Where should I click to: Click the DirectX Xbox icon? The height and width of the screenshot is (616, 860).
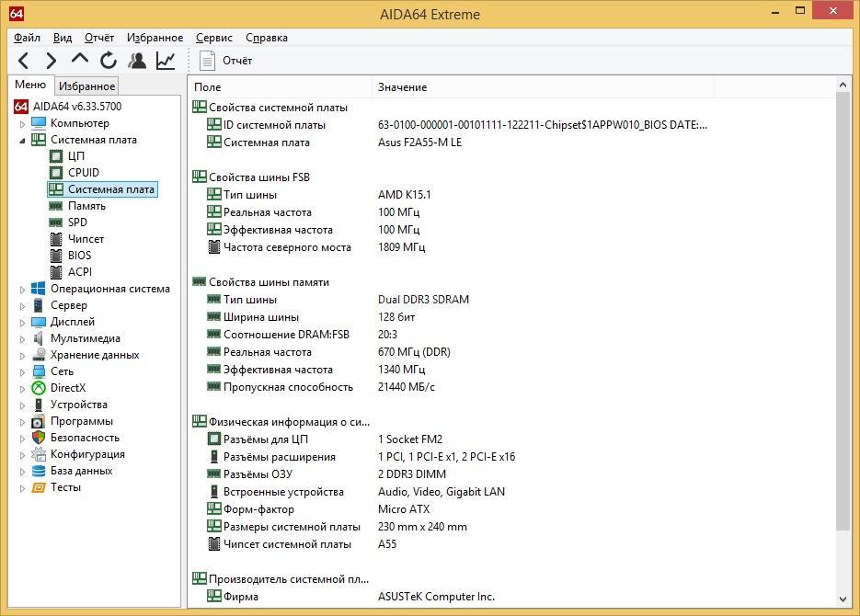point(39,388)
